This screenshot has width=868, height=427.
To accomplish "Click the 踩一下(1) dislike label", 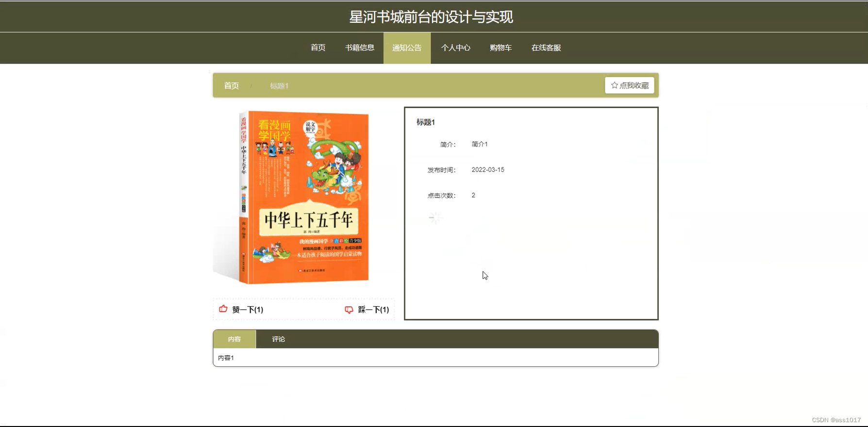I will click(x=373, y=310).
